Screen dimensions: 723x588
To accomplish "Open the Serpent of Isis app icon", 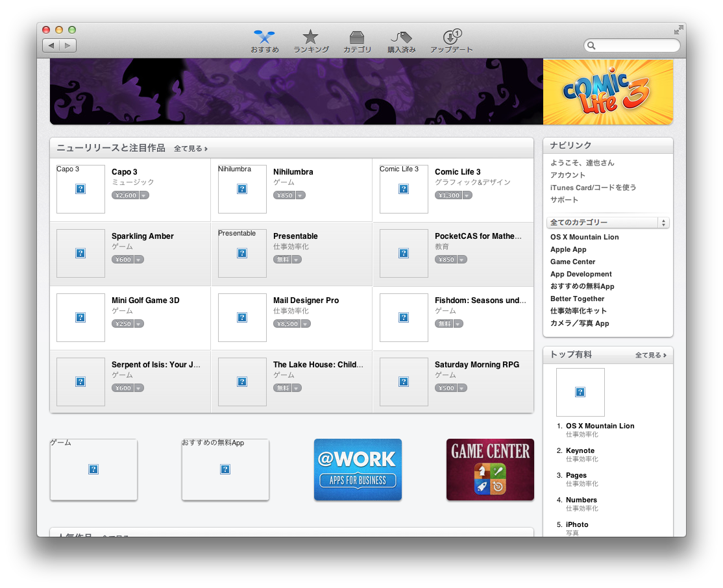I will [x=80, y=382].
